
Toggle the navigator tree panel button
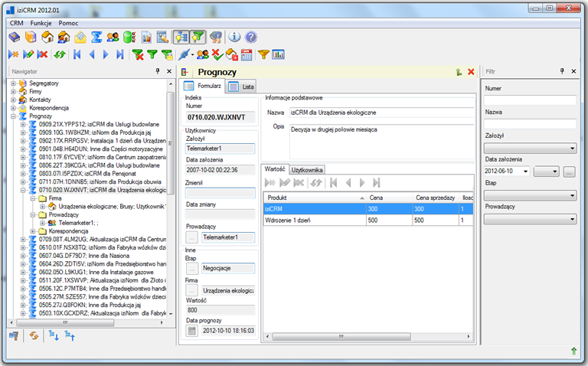181,37
